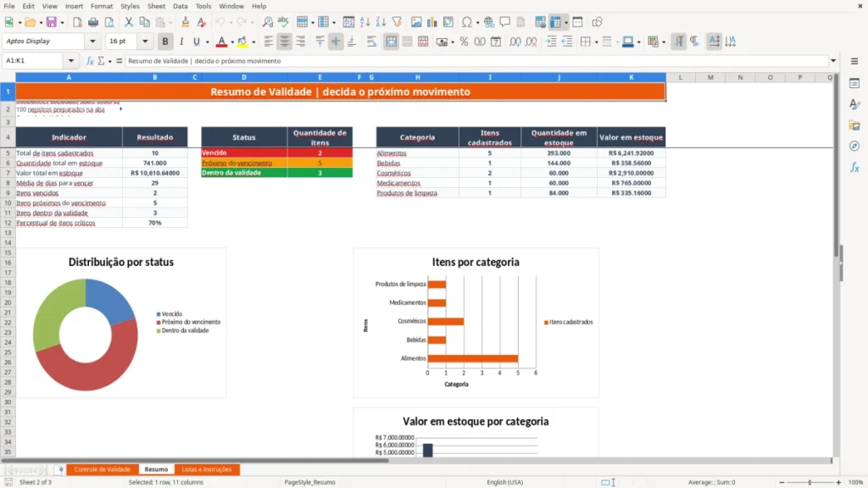Toggle Bold formatting
The height and width of the screenshot is (488, 868).
[165, 42]
